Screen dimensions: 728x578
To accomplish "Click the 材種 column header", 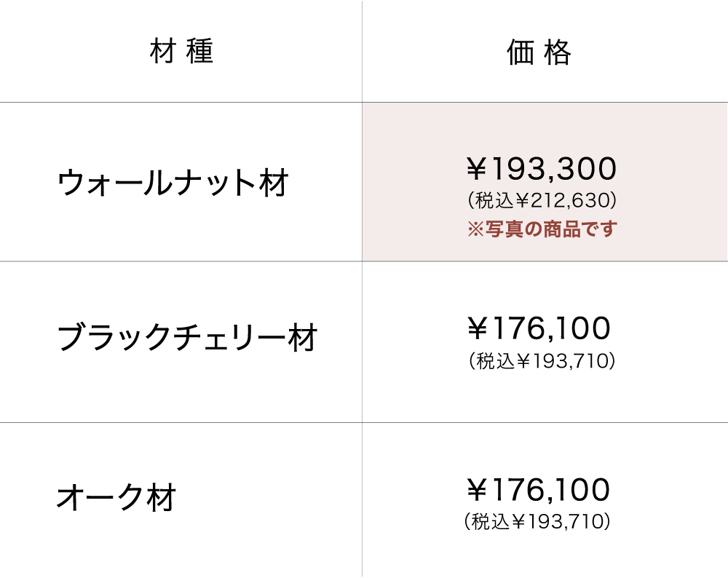I will [181, 52].
